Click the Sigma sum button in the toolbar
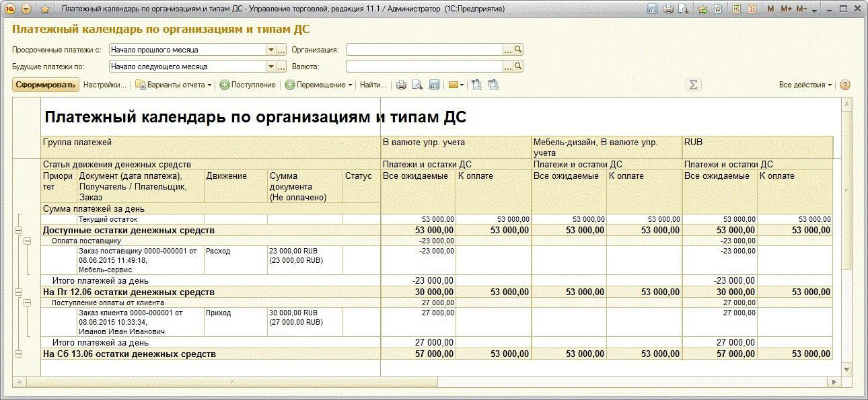868x400 pixels. click(x=693, y=85)
